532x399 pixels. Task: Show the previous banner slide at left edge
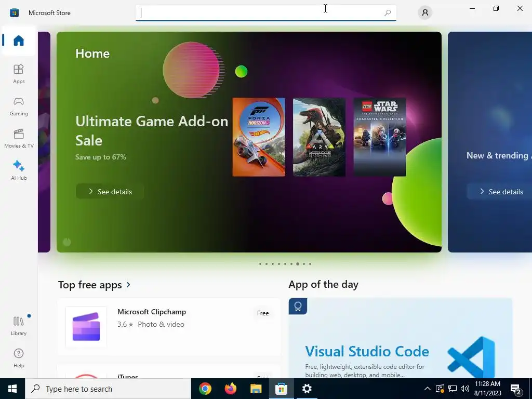point(44,142)
